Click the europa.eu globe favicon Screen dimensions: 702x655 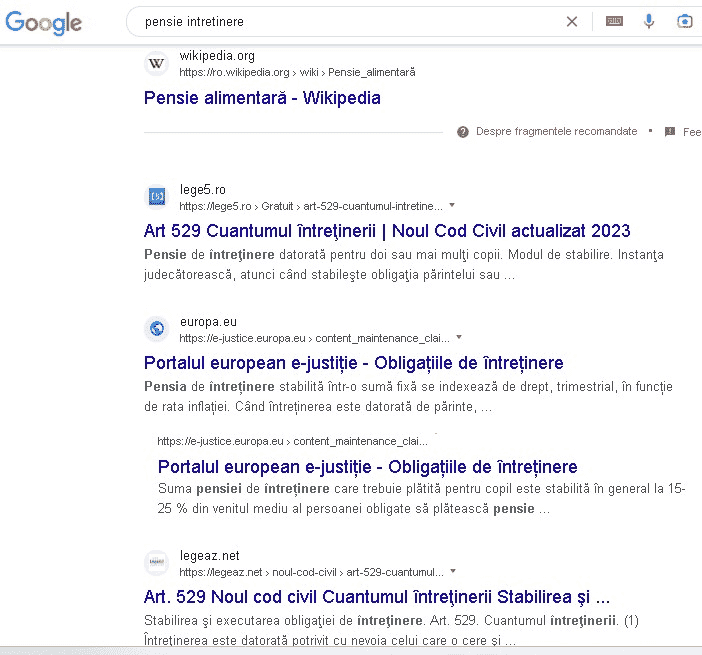point(156,328)
